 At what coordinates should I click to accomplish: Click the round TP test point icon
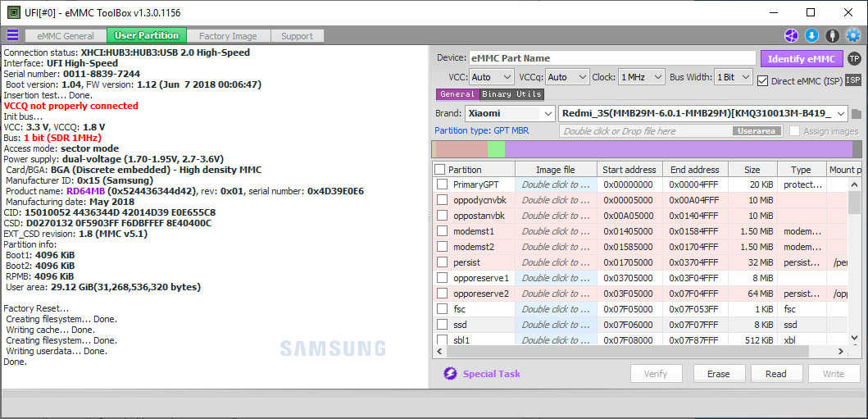click(855, 59)
